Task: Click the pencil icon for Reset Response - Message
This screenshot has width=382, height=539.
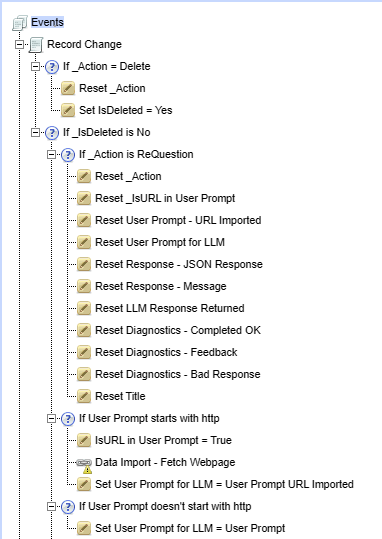Action: (84, 286)
